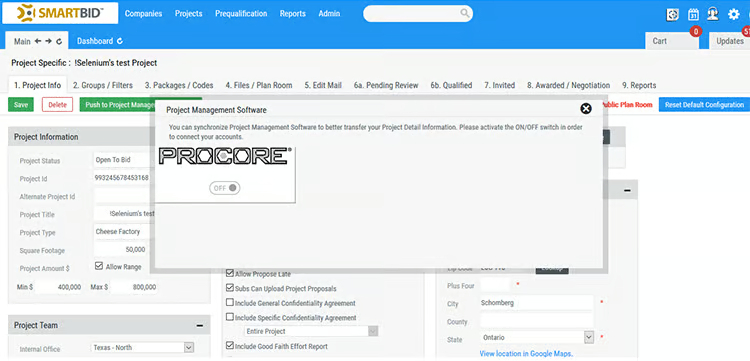Click the Main tab back arrow
This screenshot has width=750, height=361.
pos(38,41)
